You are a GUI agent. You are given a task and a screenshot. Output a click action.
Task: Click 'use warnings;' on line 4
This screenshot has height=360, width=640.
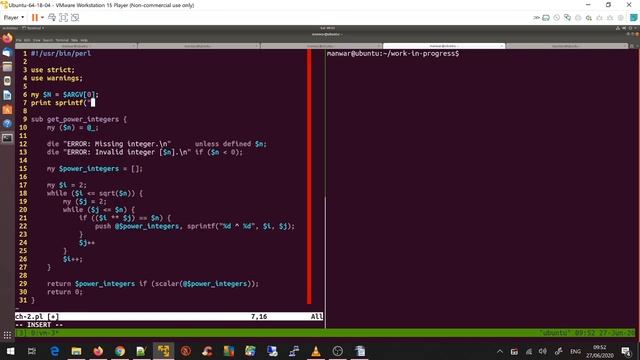click(57, 78)
